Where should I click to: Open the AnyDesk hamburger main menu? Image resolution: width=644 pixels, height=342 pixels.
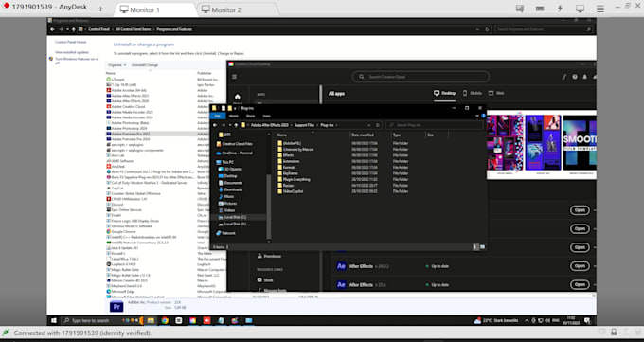(x=600, y=9)
